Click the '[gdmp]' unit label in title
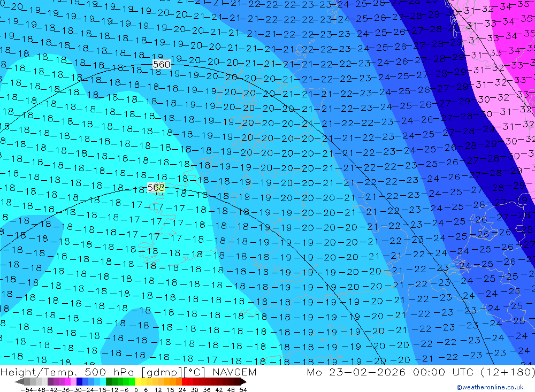This screenshot has width=535, height=392. [160, 372]
